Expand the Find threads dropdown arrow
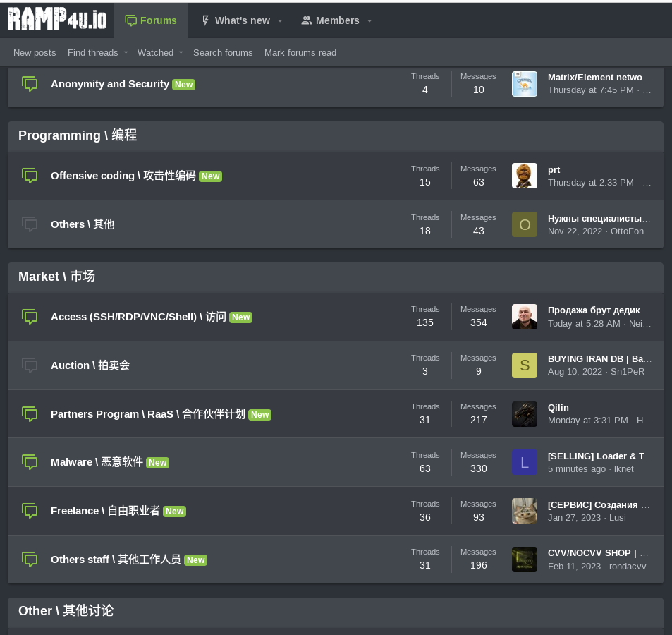Screen dimensions: 672x635 point(126,53)
